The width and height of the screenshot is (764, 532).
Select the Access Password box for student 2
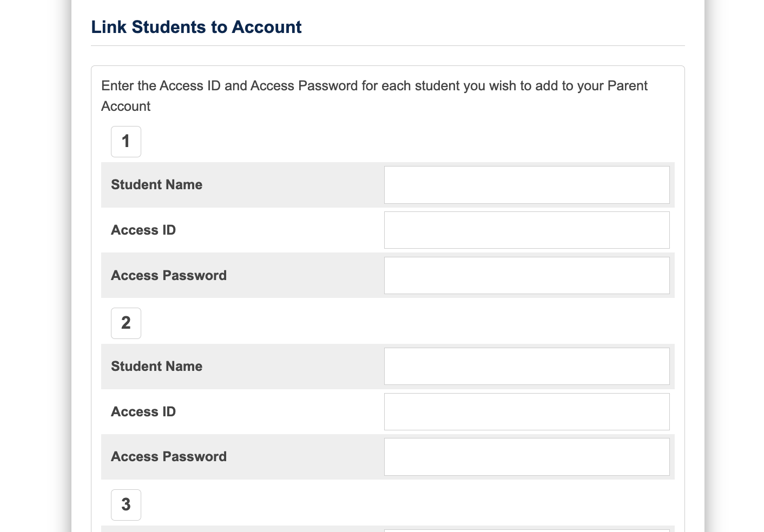pos(526,457)
